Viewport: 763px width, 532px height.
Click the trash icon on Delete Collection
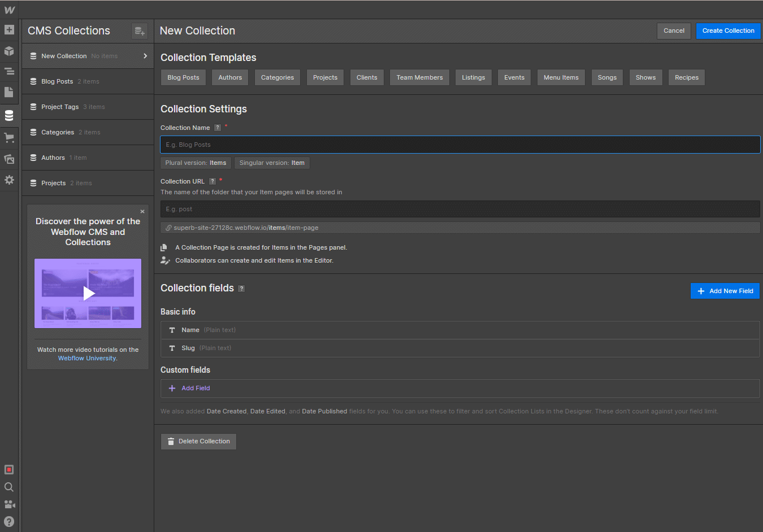tap(171, 442)
